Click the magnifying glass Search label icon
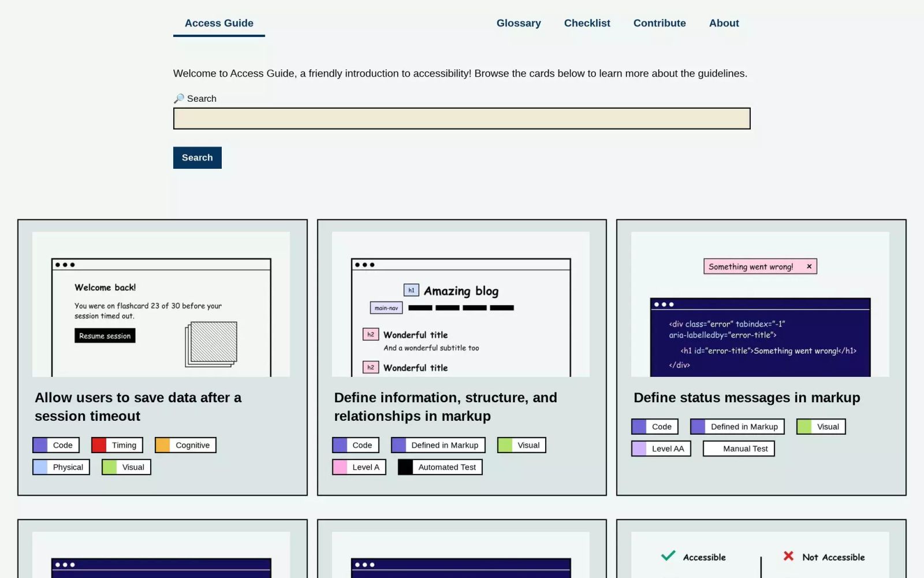The image size is (924, 578). pos(179,99)
